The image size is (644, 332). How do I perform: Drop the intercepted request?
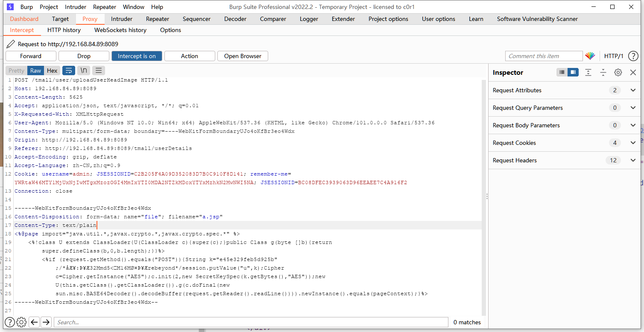coord(84,56)
